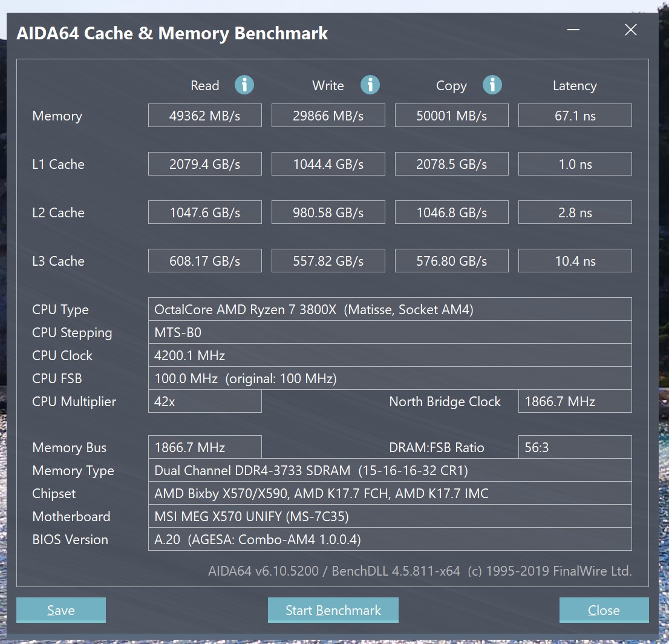Select the North Bridge Clock value field
Screen dimensions: 669x644
[575, 401]
